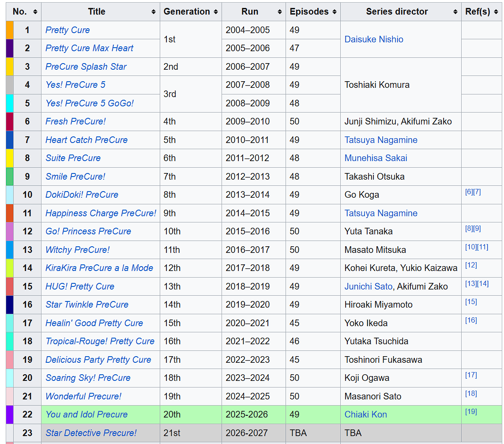Open reference [16] in Healin' Good row
This screenshot has width=504, height=444.
[471, 320]
